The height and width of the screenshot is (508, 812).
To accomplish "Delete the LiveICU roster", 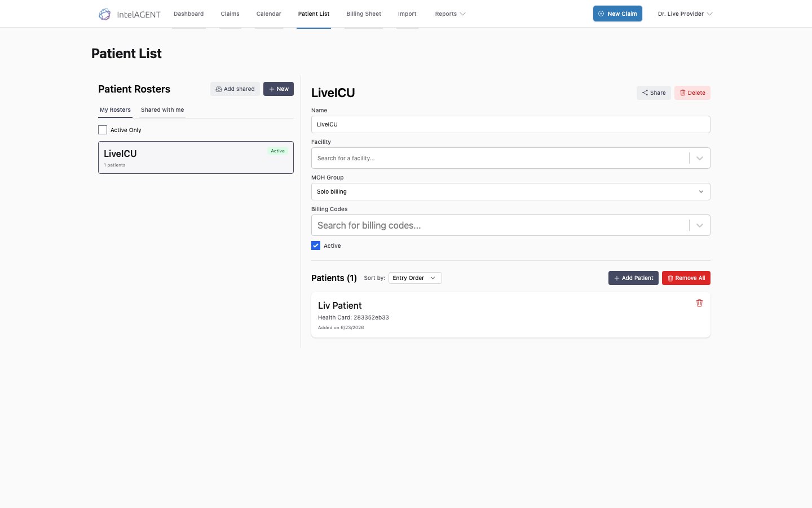I will tap(692, 93).
